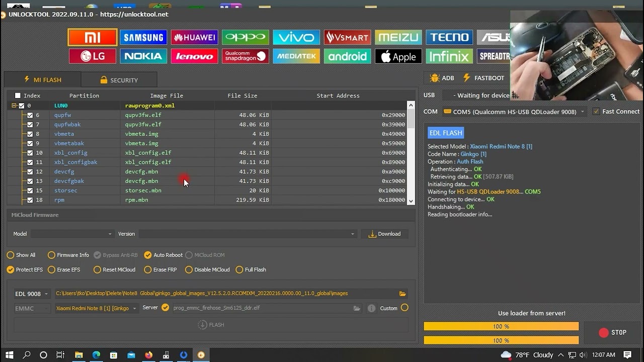Viewport: 644px width, 362px height.
Task: Select the Vsmart brand tile
Action: pyautogui.click(x=347, y=37)
